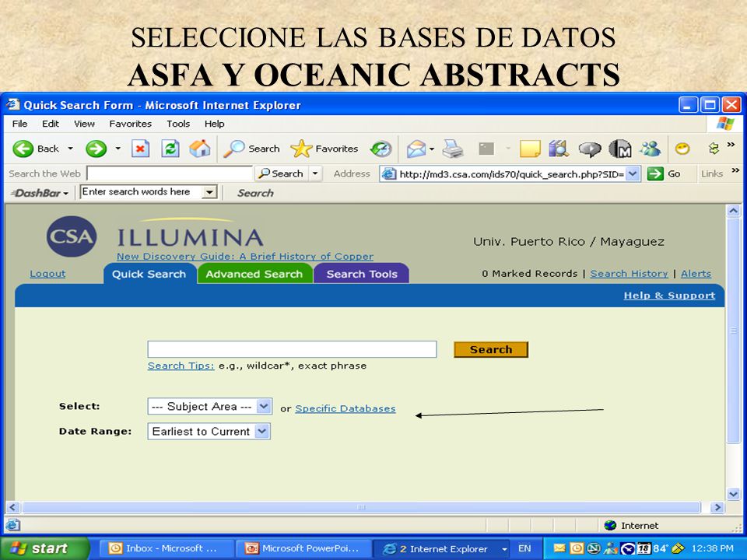747x560 pixels.
Task: Expand the toolbar overflow chevron
Action: click(x=731, y=145)
